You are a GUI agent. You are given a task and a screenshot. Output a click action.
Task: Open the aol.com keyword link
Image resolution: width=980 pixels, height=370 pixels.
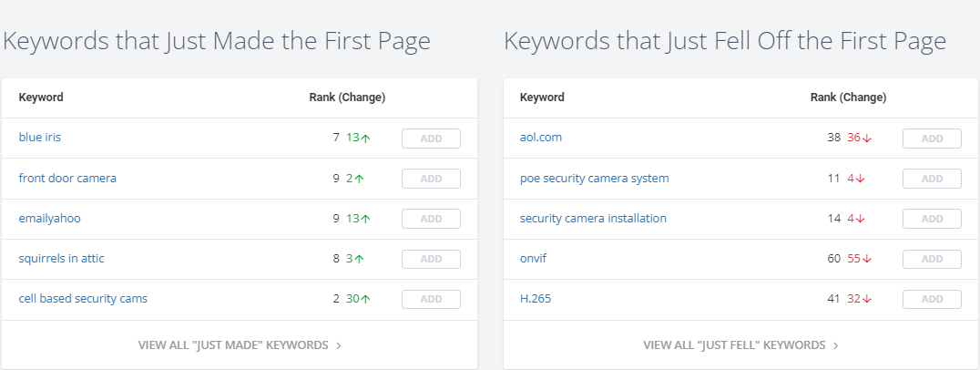pyautogui.click(x=541, y=138)
